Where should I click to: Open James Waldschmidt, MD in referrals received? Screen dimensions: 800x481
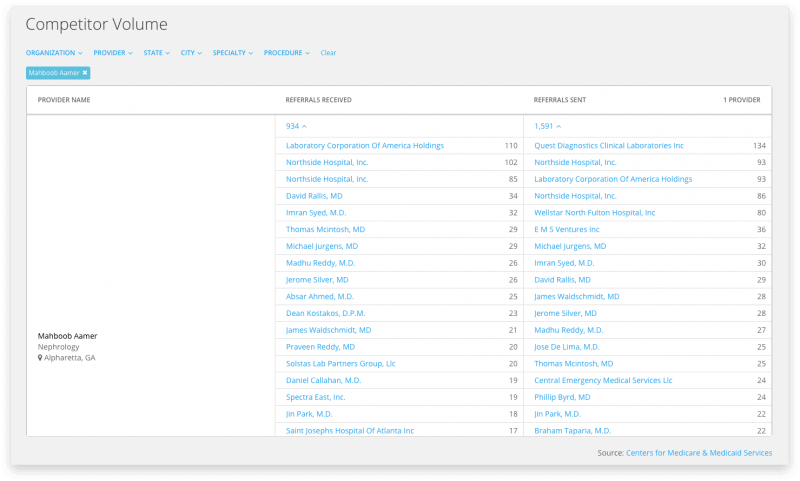coord(329,330)
